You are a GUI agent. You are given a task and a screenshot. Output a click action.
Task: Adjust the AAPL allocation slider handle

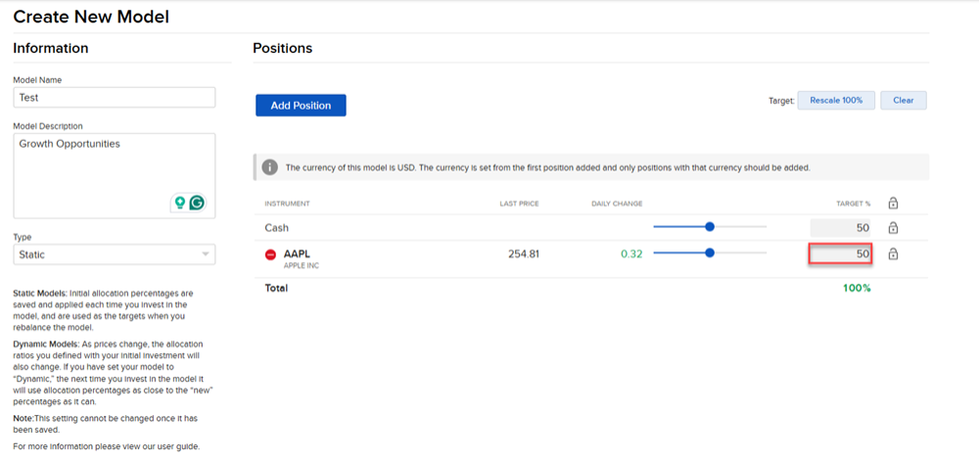710,253
